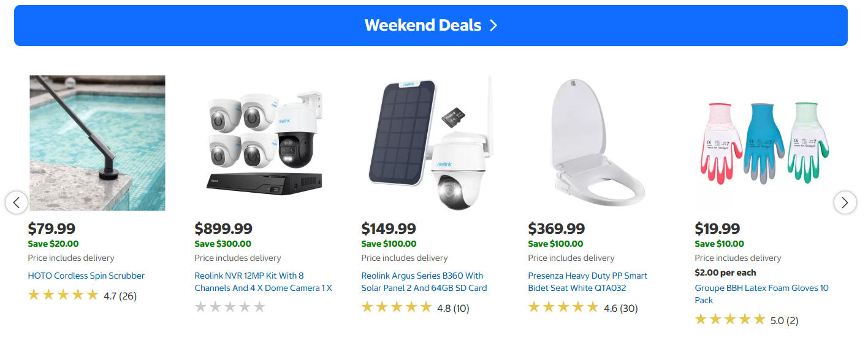Open Reolink Argus Series B360 link
Image resolution: width=868 pixels, height=348 pixels.
(x=422, y=282)
